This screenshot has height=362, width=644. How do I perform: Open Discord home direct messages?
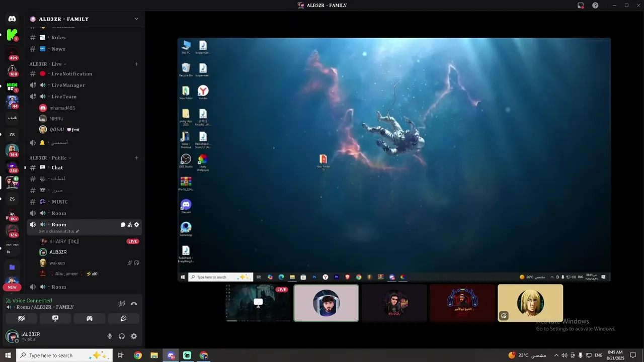point(12,19)
